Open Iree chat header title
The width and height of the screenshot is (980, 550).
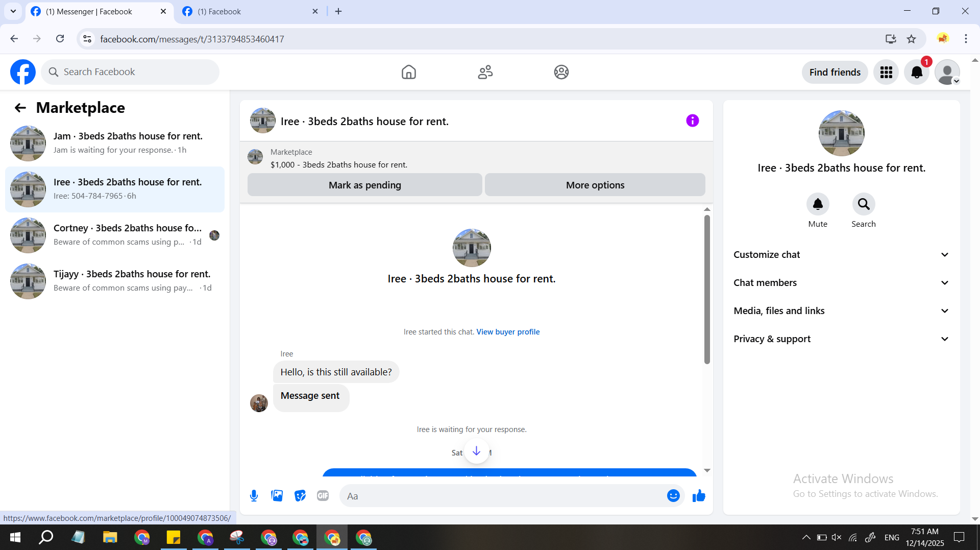(364, 122)
